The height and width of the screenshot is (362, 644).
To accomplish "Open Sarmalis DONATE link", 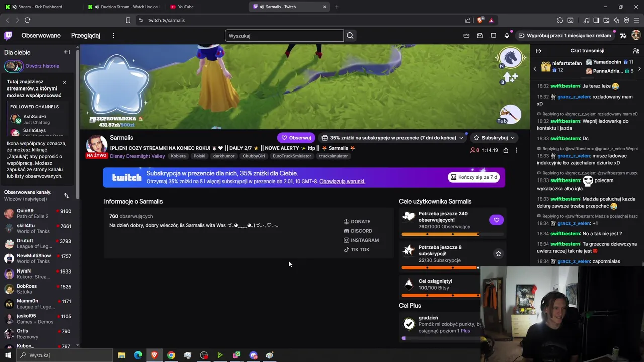I will click(x=357, y=222).
